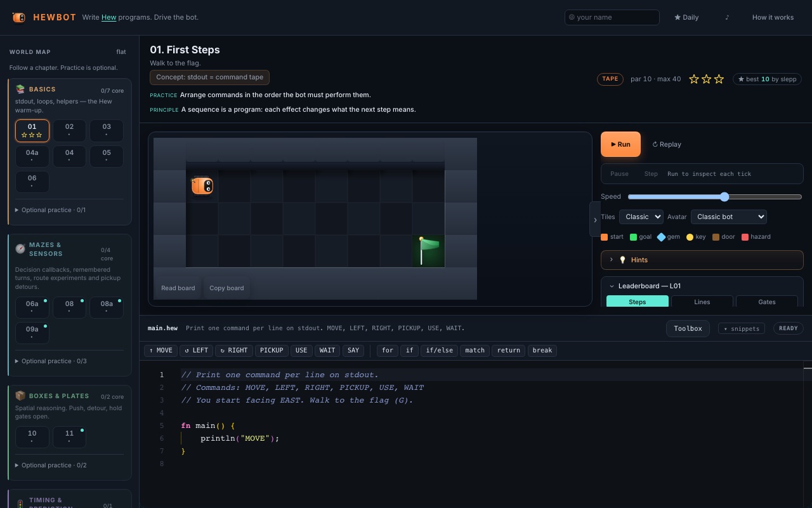Insert MOVE command with arrow icon
This screenshot has width=812, height=508.
[x=160, y=351]
